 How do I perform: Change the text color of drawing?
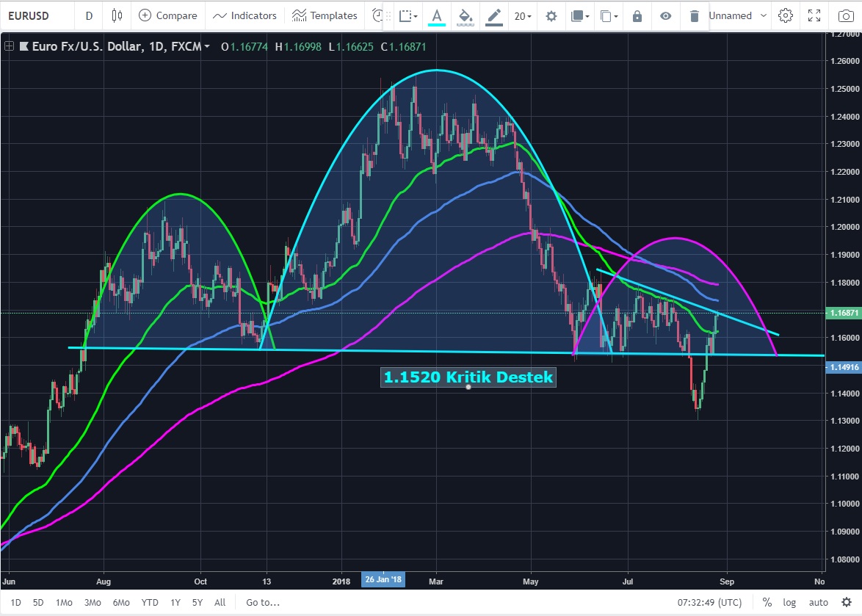[437, 15]
